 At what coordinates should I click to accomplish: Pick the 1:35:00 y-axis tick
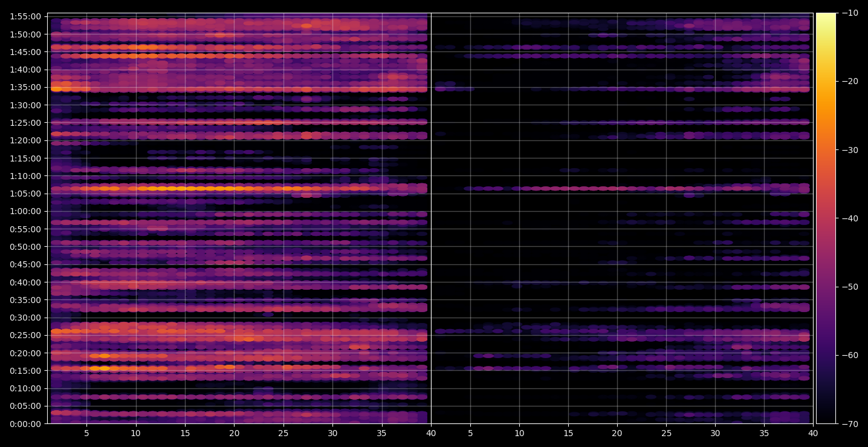pyautogui.click(x=25, y=87)
